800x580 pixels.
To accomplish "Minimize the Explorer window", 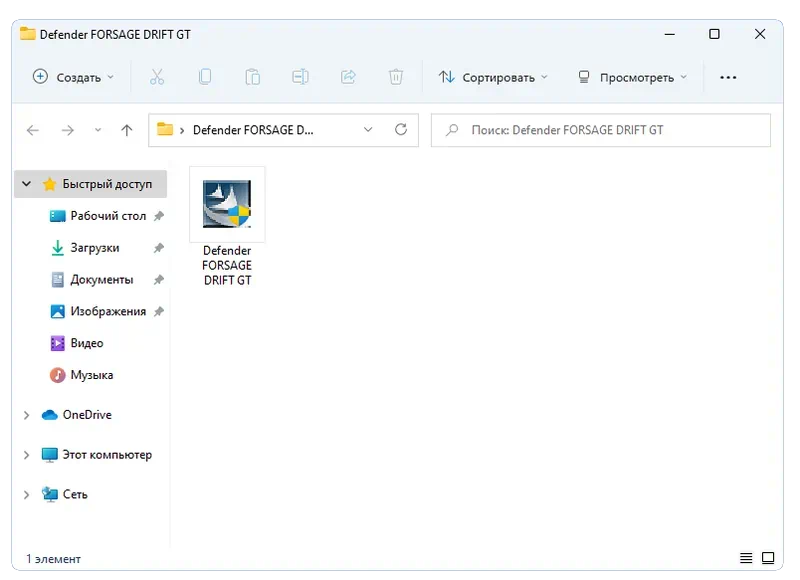I will (670, 34).
